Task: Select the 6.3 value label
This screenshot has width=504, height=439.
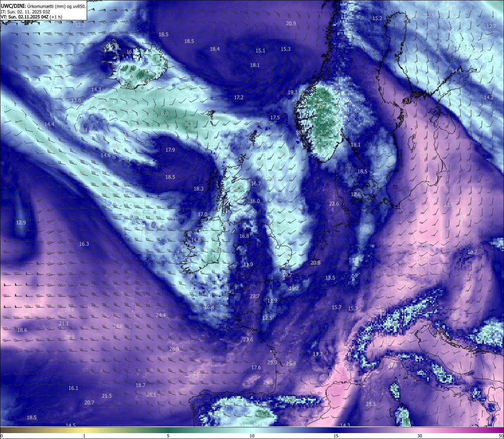Action: click(x=189, y=124)
